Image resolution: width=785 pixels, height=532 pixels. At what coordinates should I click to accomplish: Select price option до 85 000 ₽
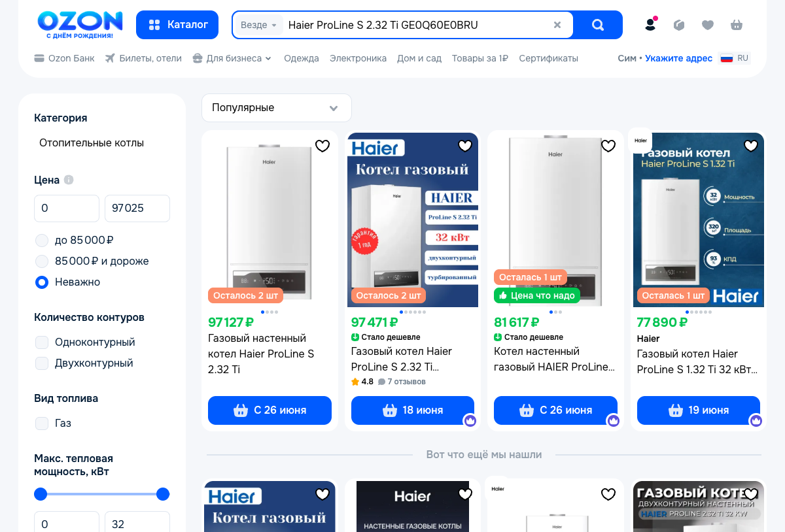click(x=42, y=240)
